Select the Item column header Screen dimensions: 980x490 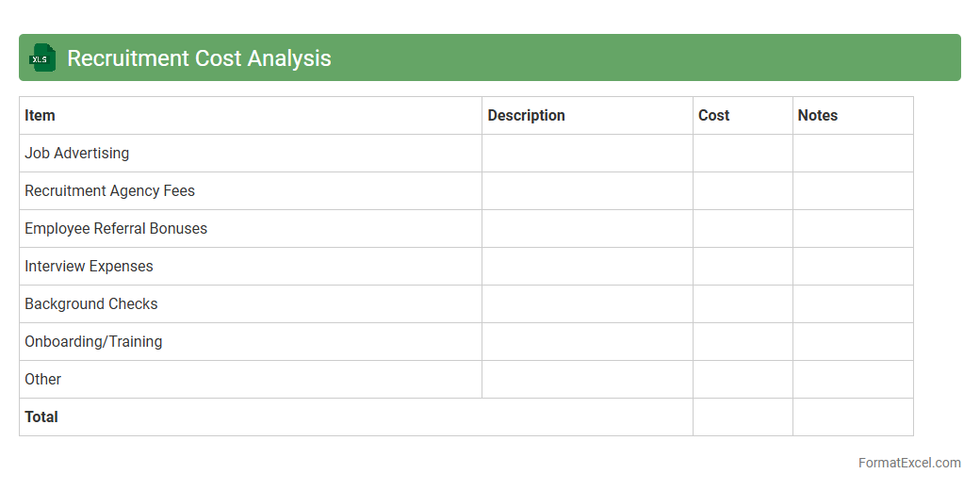pyautogui.click(x=41, y=115)
